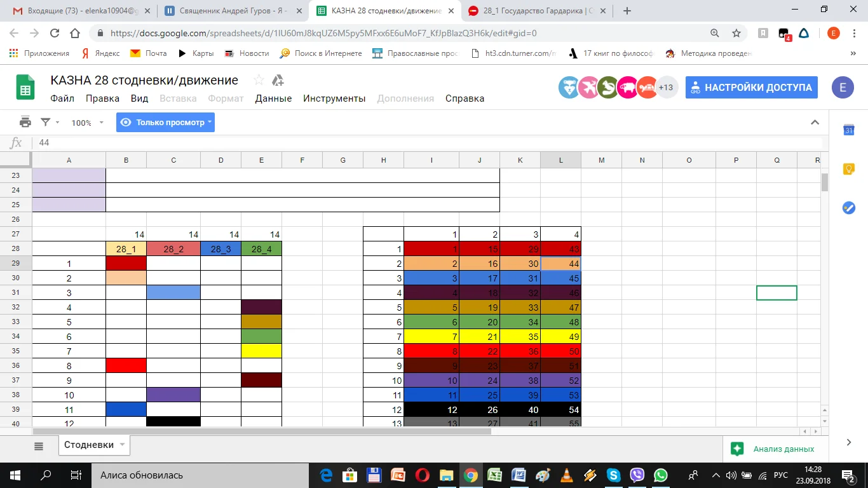Open Google Calendar in the side panel
Viewport: 868px width, 488px height.
(848, 130)
